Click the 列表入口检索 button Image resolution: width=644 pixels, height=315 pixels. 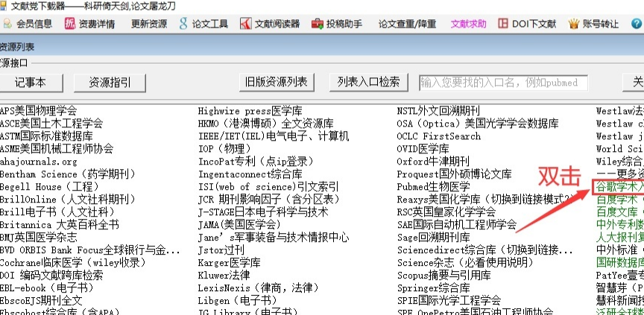tap(368, 82)
